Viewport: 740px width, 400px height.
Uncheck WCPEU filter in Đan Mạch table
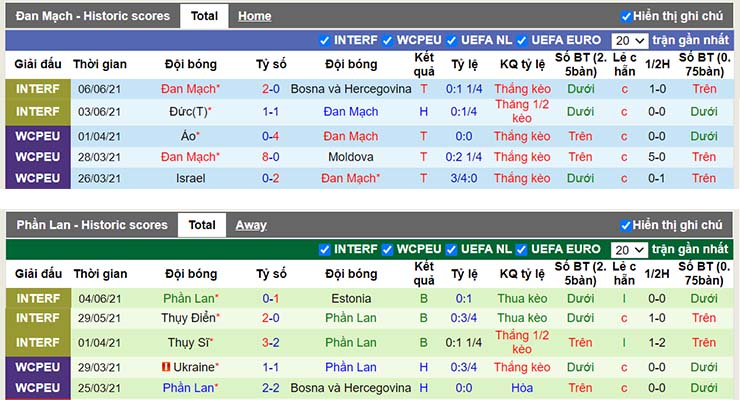pos(387,41)
